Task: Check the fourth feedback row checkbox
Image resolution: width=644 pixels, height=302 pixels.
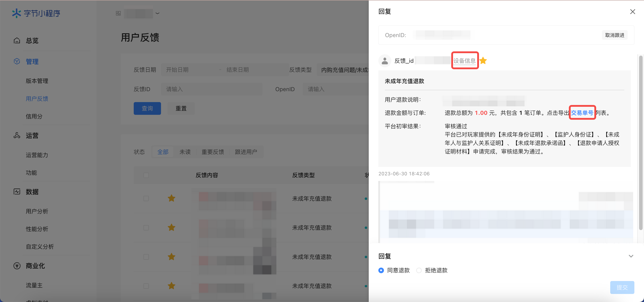Action: 146,286
